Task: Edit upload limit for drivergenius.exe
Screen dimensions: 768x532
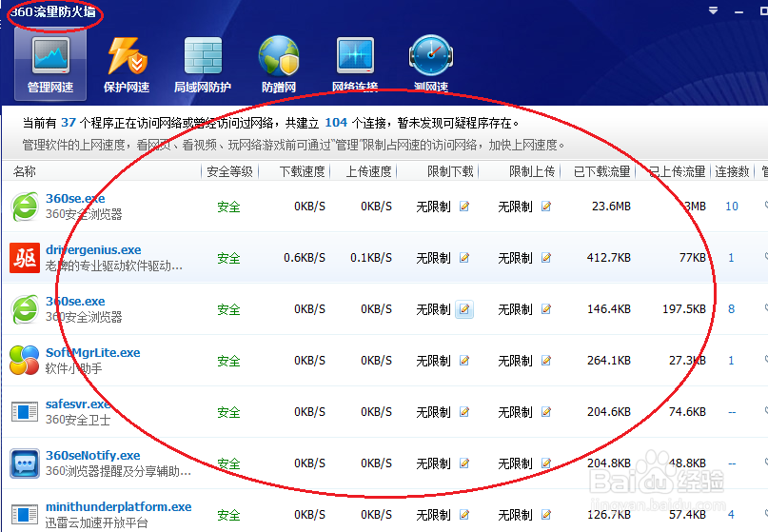Action: click(546, 258)
